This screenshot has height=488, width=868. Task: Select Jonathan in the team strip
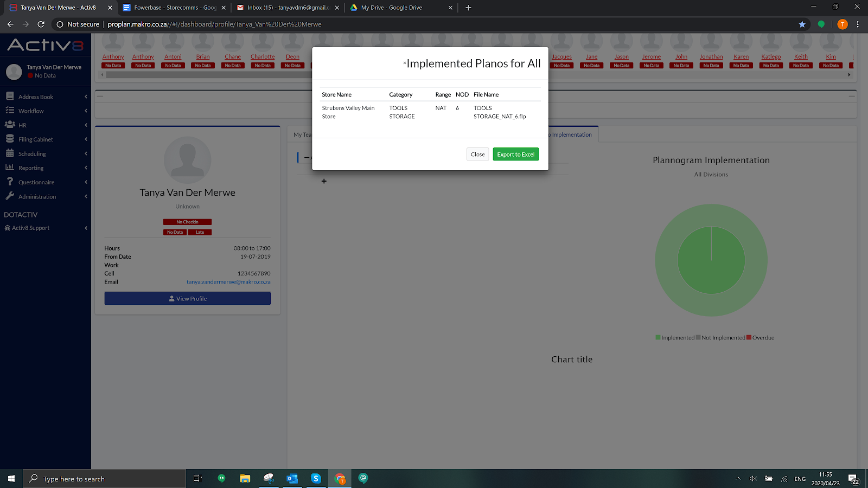711,56
